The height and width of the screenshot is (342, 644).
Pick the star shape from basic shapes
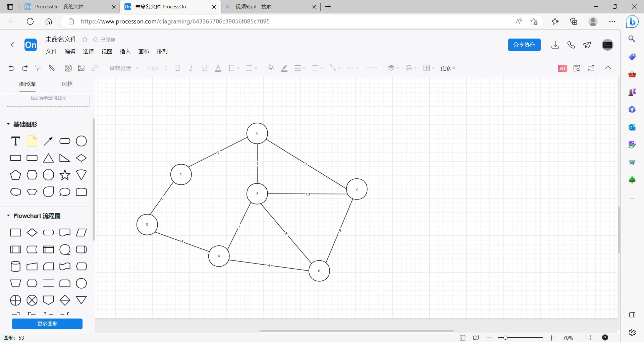click(65, 175)
